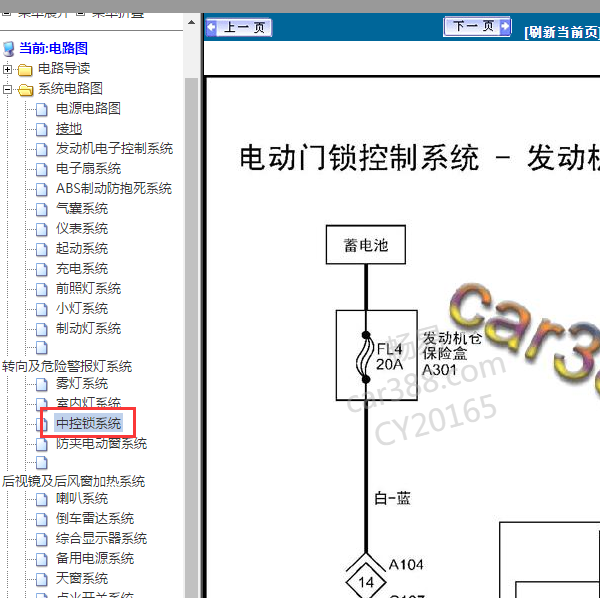Expand the 电路导读 folder
This screenshot has width=600, height=598.
point(7,70)
